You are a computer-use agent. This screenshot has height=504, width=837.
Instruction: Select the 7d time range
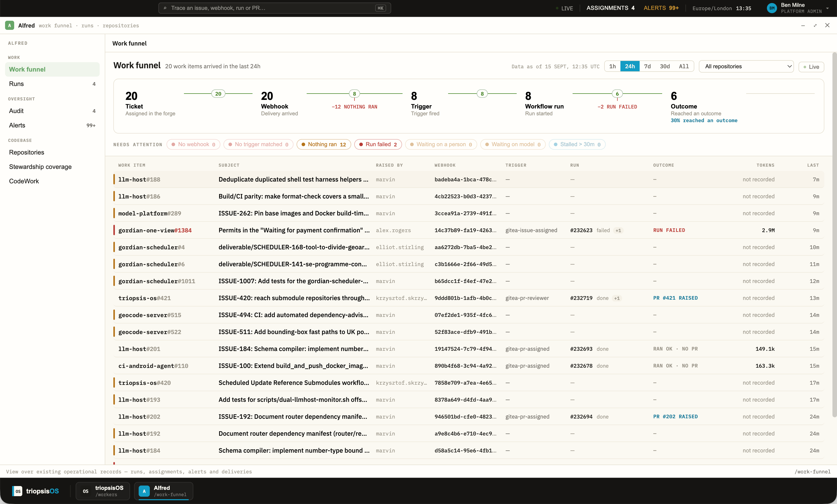coord(647,67)
